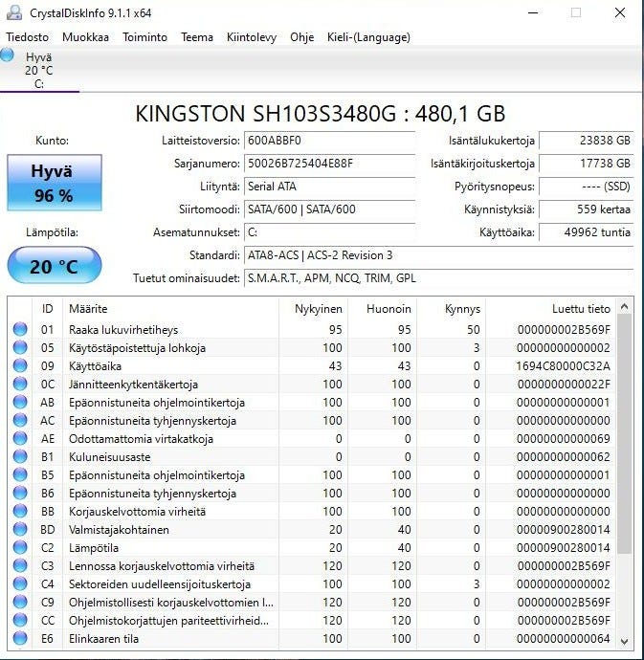
Task: Click status orb for attribute 01 Raaka lukuvirhetiheys
Action: [20, 329]
